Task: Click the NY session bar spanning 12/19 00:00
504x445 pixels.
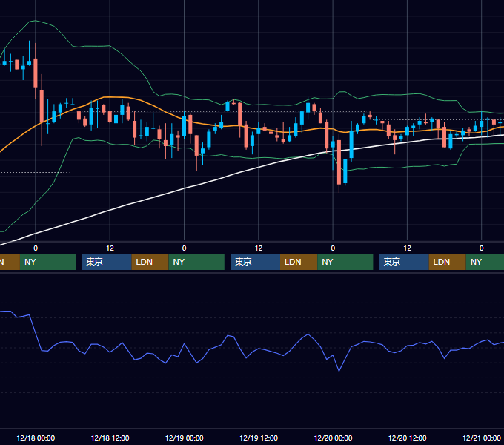Action: (x=196, y=262)
